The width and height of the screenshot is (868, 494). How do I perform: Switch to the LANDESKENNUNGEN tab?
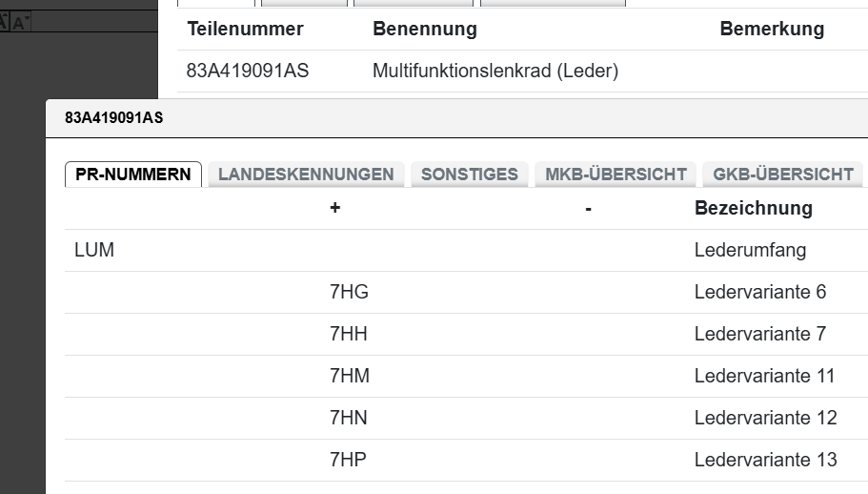(x=306, y=175)
